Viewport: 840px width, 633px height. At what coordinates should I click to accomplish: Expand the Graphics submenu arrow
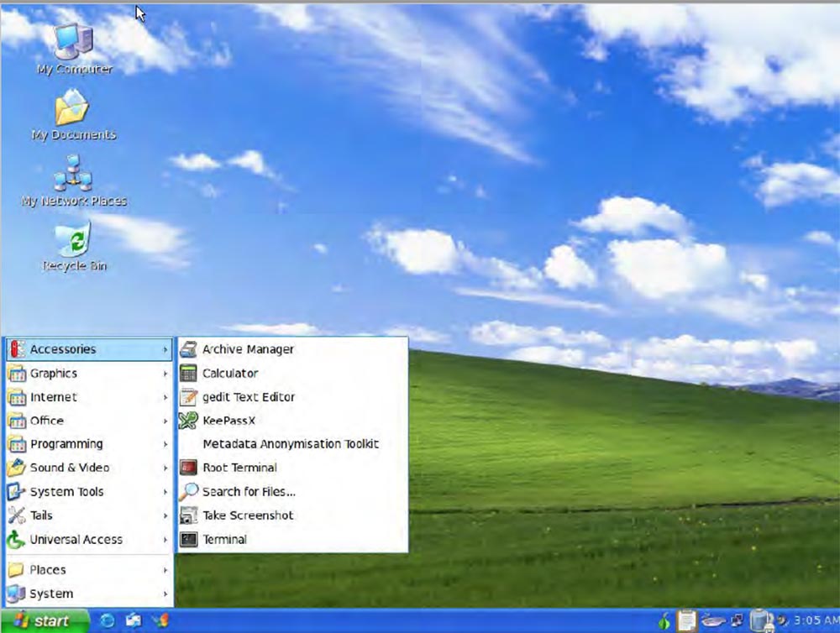point(165,374)
